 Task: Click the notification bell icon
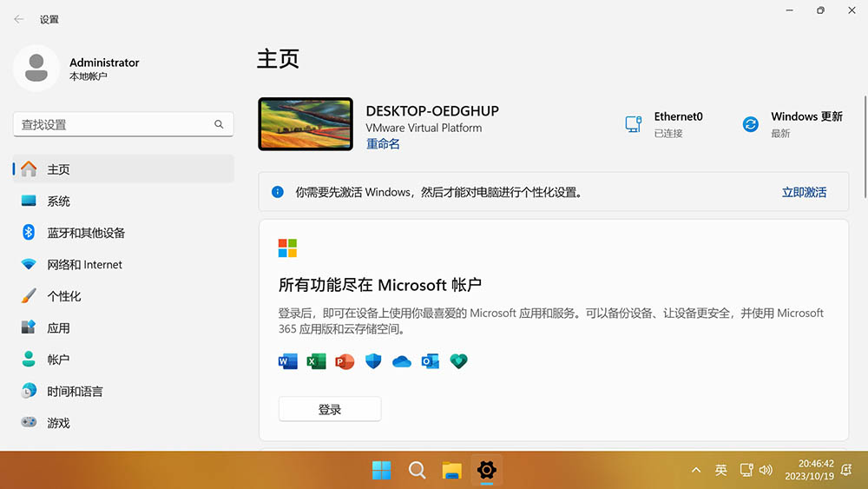[846, 470]
